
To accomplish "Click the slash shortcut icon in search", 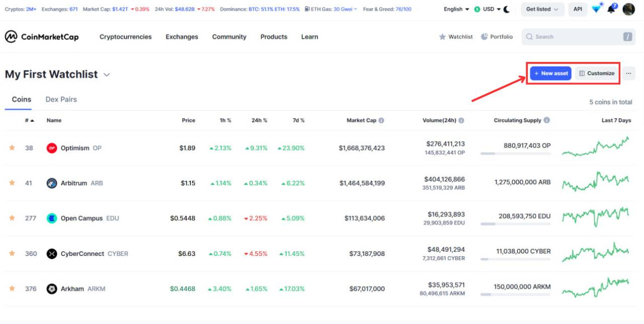I will 627,37.
